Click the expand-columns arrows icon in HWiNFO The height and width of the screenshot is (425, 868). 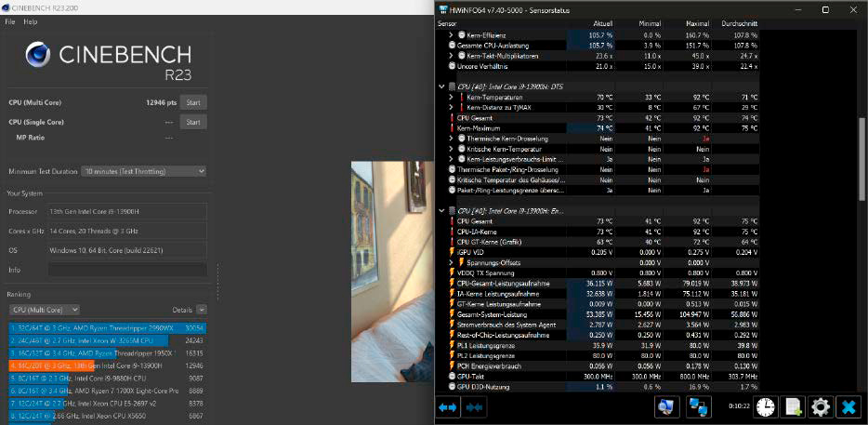coord(447,408)
